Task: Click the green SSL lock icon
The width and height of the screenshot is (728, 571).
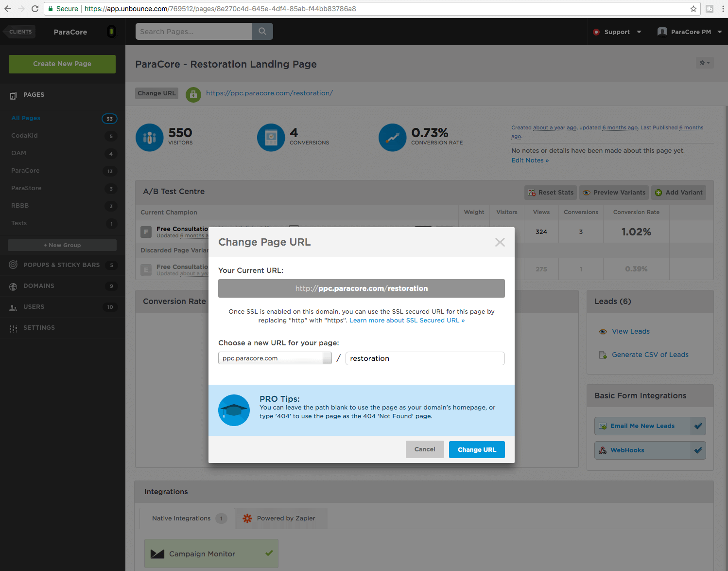Action: tap(193, 94)
